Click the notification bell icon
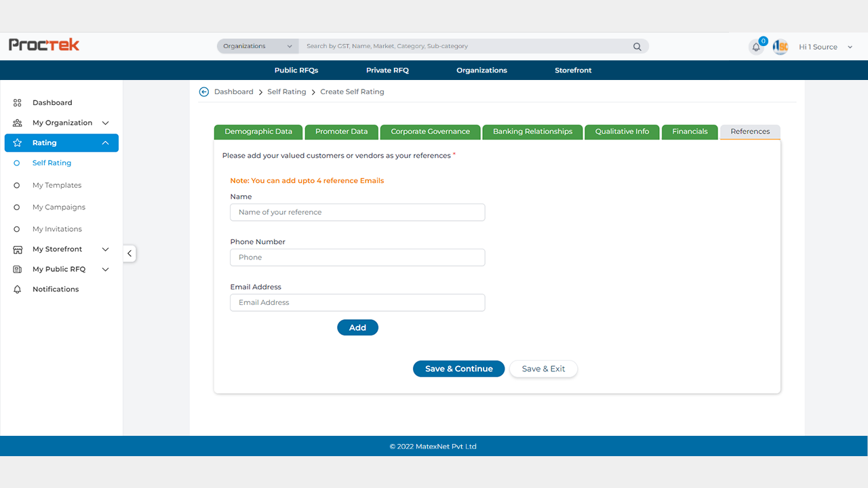 756,47
